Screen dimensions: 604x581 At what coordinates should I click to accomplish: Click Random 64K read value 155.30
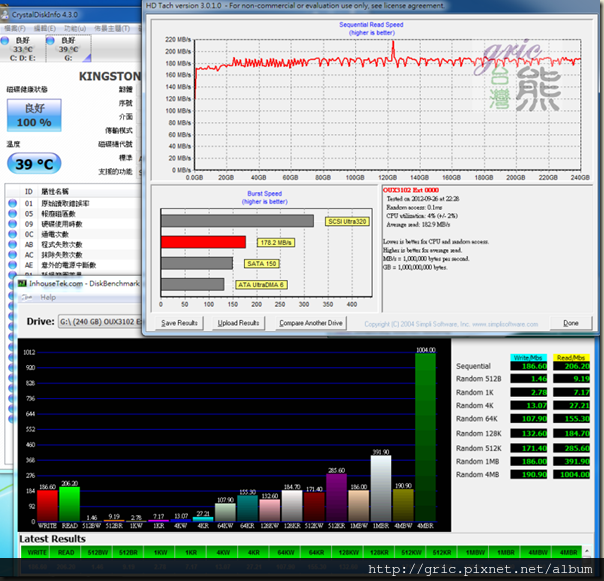[x=571, y=418]
